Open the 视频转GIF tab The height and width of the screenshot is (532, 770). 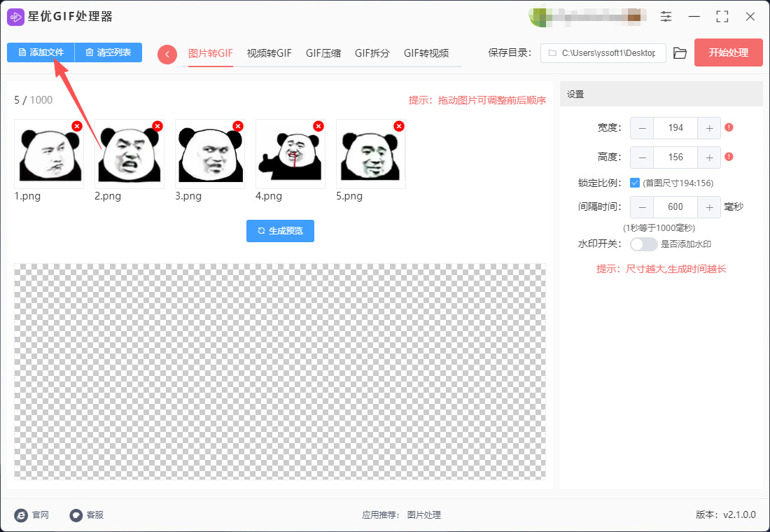pos(269,53)
